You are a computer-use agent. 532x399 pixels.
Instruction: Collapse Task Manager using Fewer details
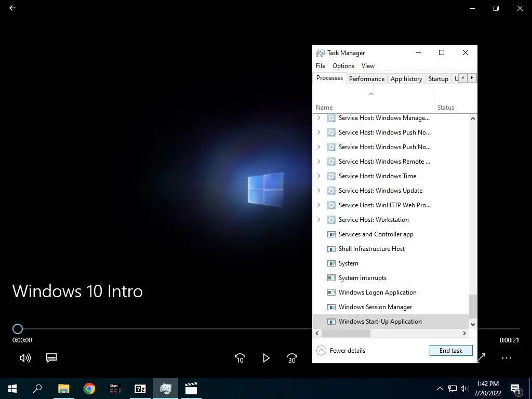(341, 351)
